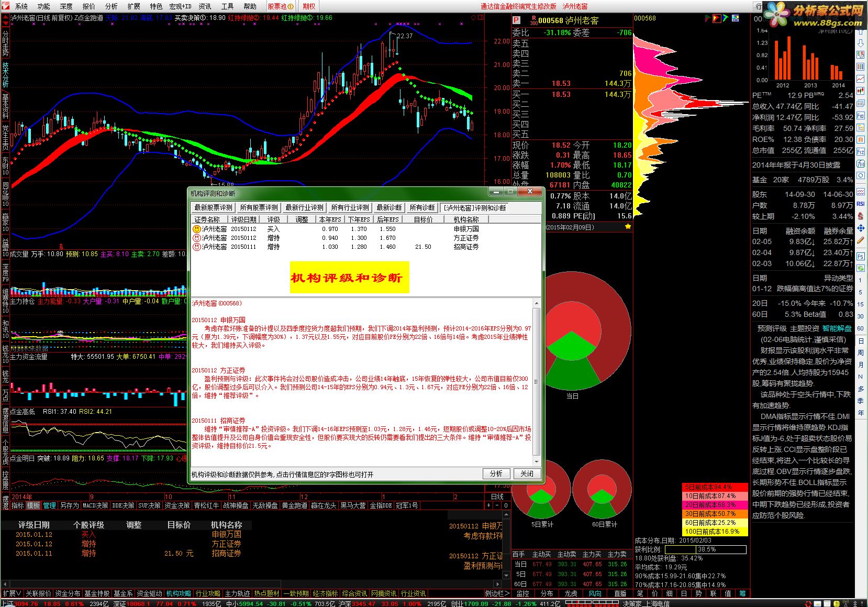
Task: Click the down arrow icon in right toolbar
Action: pos(861,42)
